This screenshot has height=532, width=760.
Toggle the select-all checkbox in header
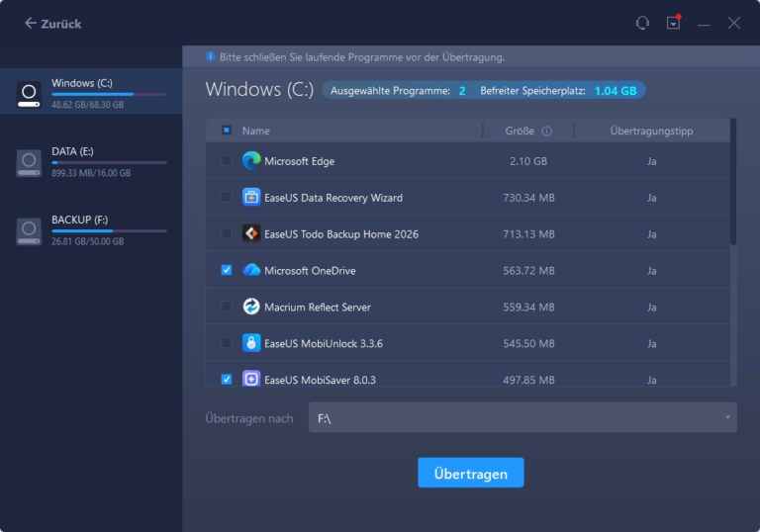pos(227,130)
